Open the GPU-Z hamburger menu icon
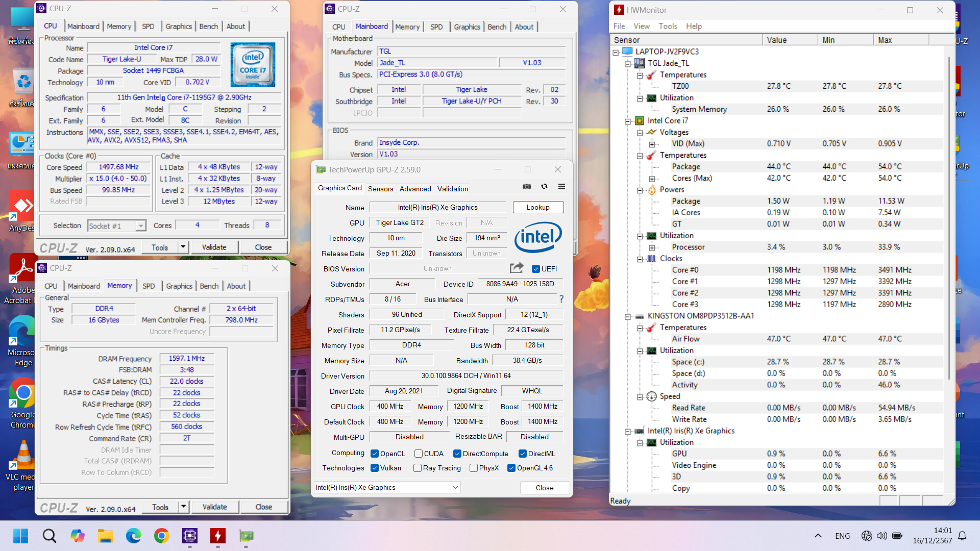This screenshot has height=551, width=980. click(561, 187)
